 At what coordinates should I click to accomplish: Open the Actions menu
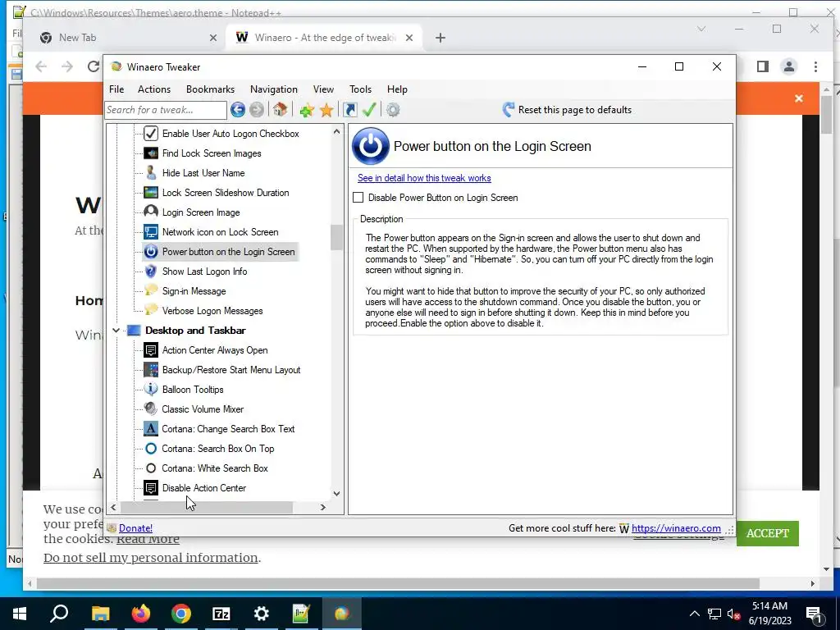154,89
